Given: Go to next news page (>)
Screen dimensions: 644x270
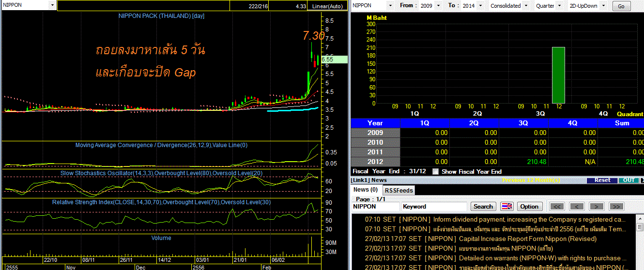Looking at the screenshot, I should pyautogui.click(x=597, y=206).
